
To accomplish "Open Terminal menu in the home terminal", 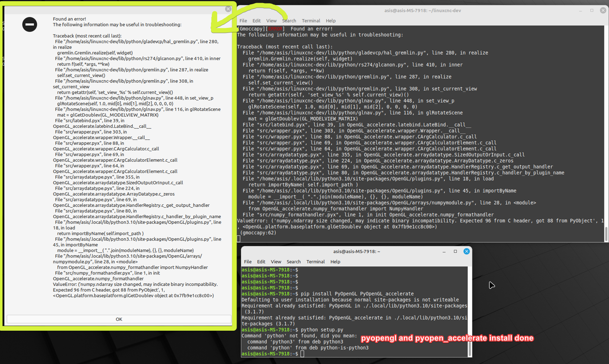I will pyautogui.click(x=316, y=262).
